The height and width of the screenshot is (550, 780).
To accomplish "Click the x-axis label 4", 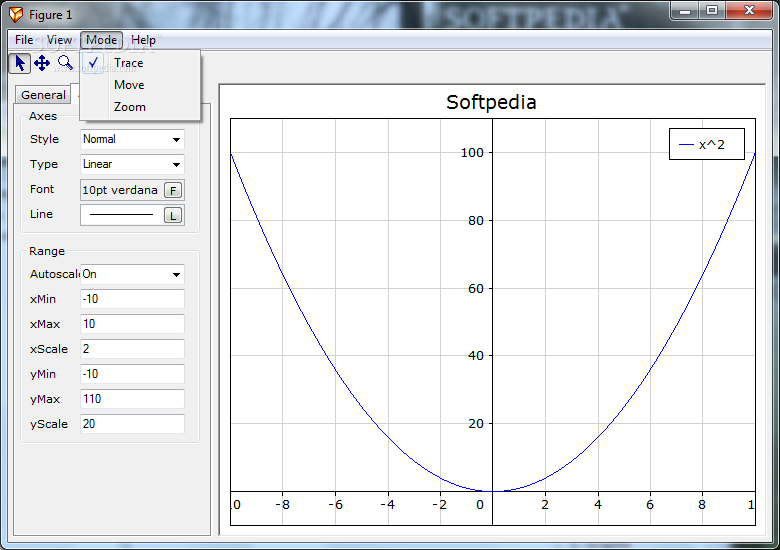I will point(597,505).
